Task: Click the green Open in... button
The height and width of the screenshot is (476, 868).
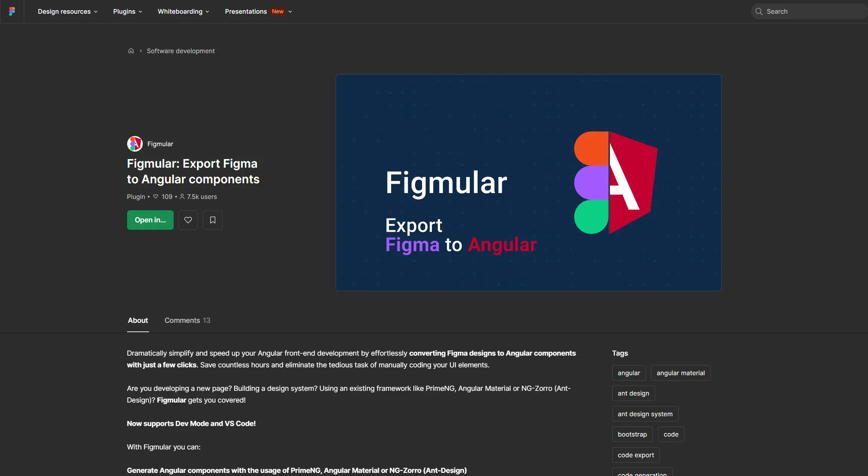Action: point(150,220)
